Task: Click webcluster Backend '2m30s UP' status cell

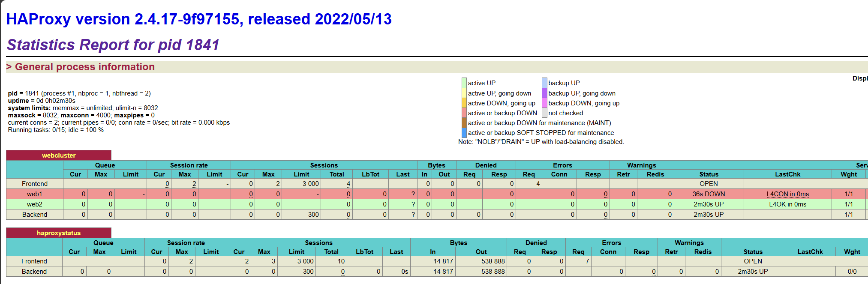Action: click(709, 215)
